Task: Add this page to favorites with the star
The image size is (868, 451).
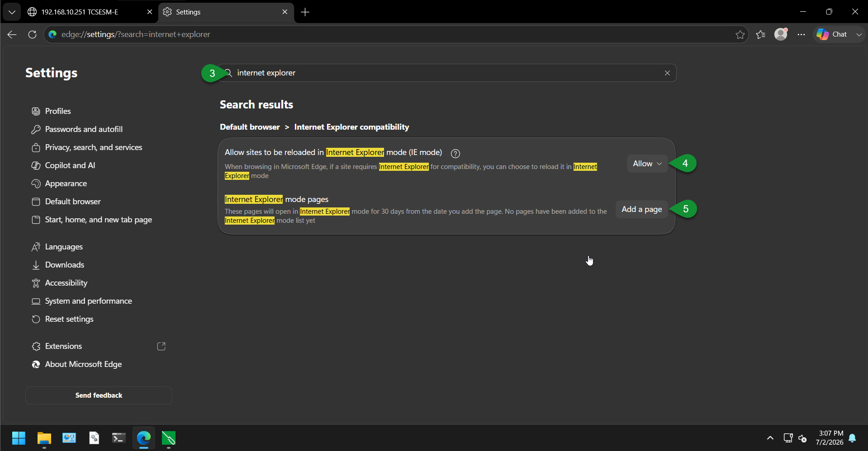Action: (740, 34)
